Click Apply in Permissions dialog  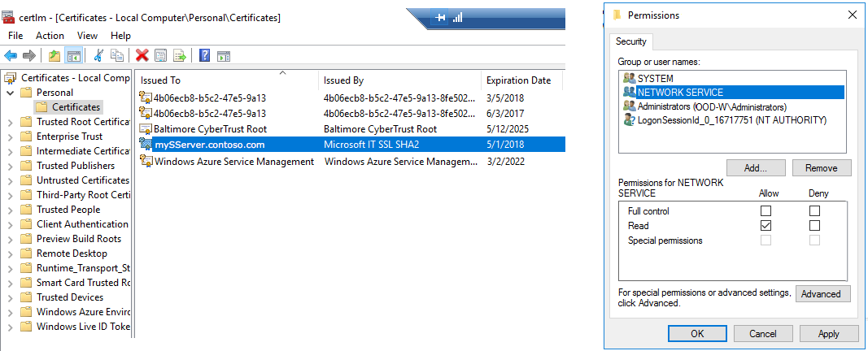(828, 333)
